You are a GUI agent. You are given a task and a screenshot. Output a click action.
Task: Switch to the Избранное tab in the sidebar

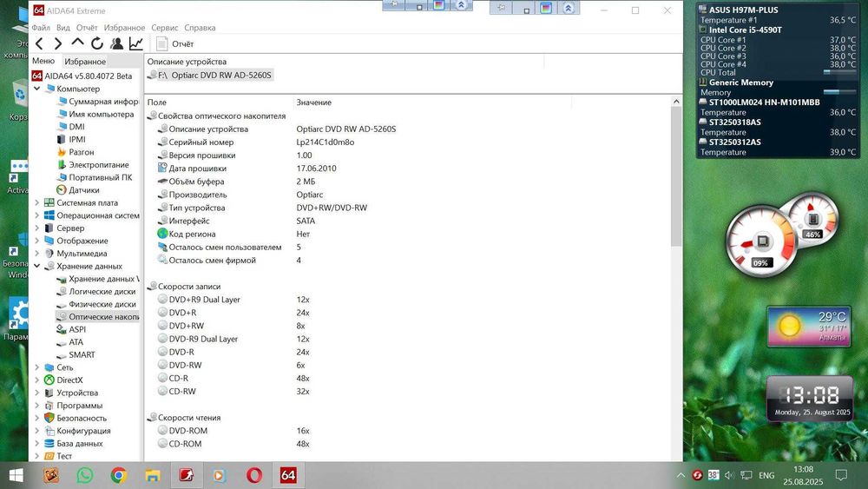85,62
